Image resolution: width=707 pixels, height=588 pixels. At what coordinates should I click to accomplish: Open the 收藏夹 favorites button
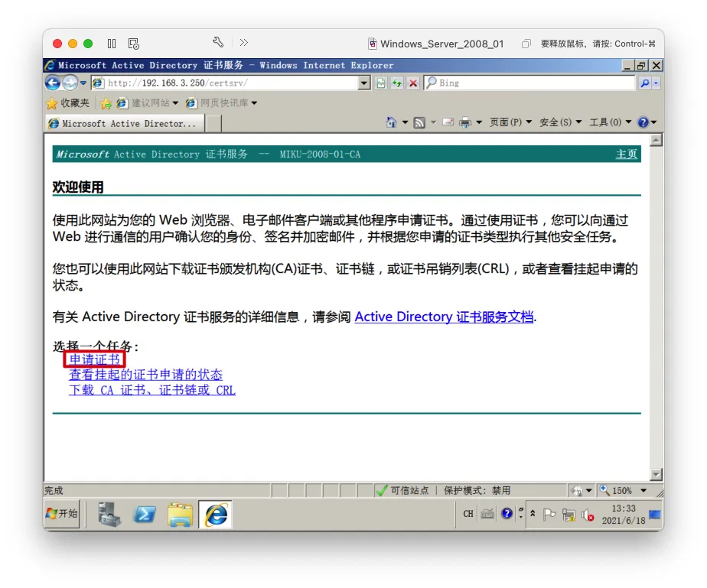[x=67, y=103]
